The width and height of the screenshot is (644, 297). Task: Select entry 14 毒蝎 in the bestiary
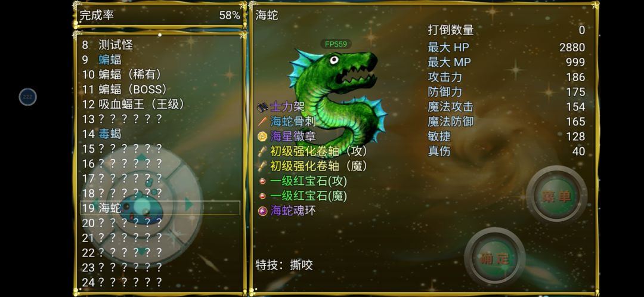coord(160,134)
